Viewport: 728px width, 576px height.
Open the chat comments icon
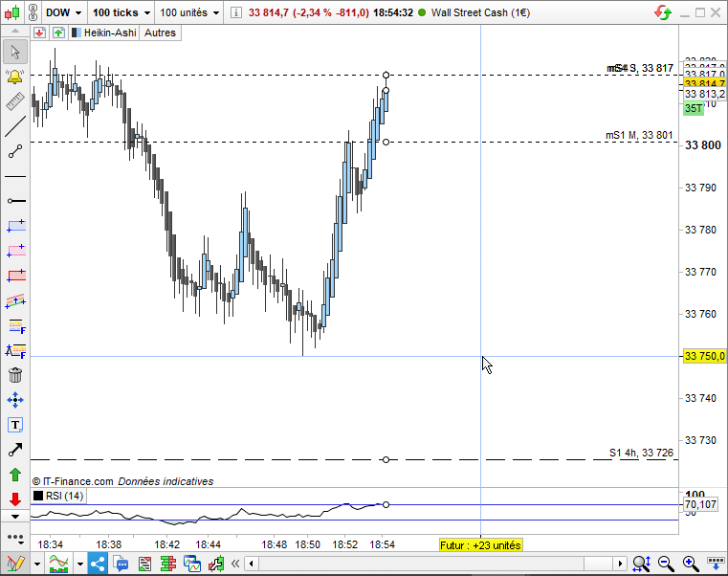[x=121, y=564]
